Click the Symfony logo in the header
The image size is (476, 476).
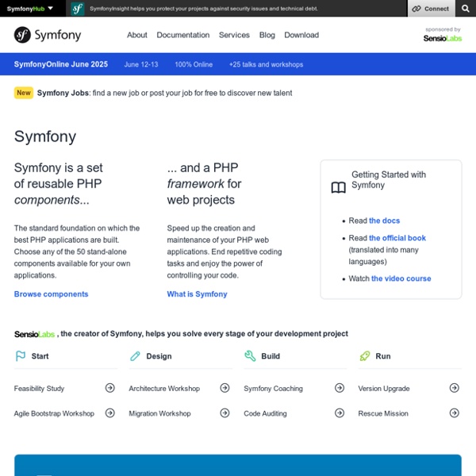[x=48, y=35]
